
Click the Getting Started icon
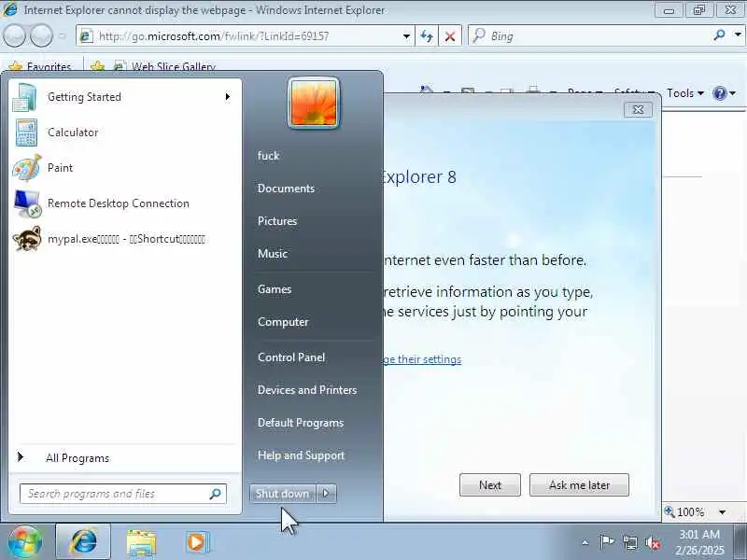[x=25, y=97]
